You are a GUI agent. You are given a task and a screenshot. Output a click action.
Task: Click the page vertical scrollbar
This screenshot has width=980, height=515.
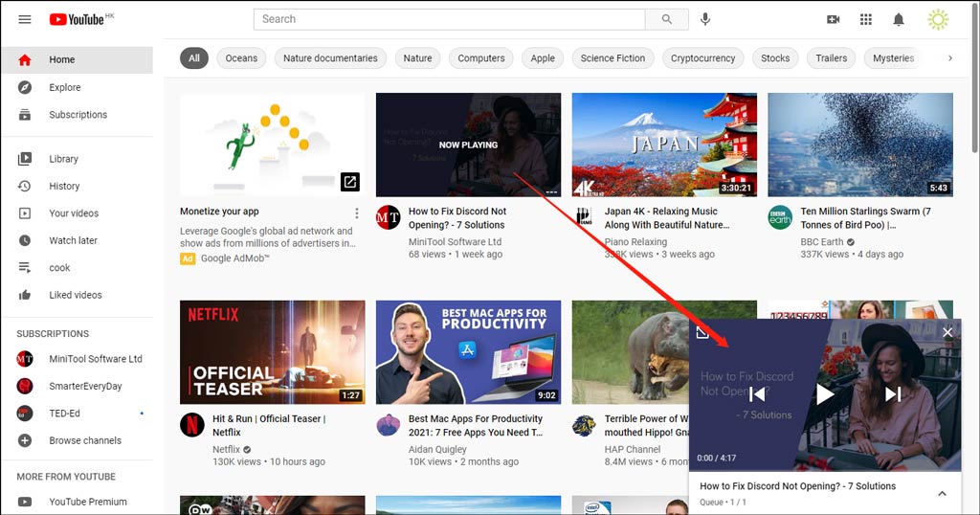[975, 80]
